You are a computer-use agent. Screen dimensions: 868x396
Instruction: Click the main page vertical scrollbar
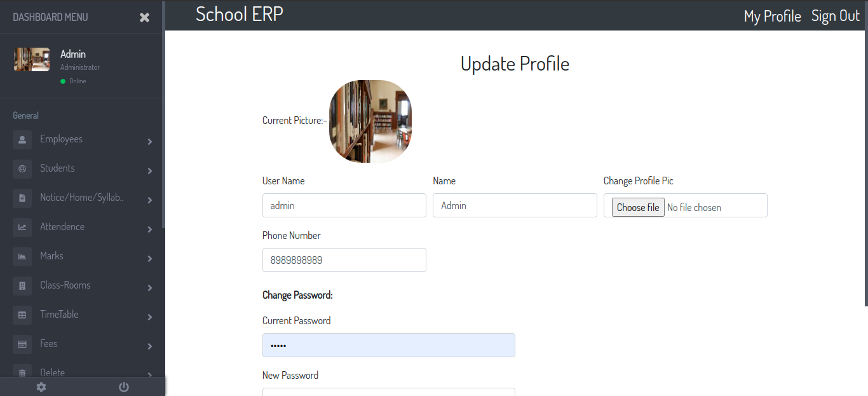click(865, 153)
